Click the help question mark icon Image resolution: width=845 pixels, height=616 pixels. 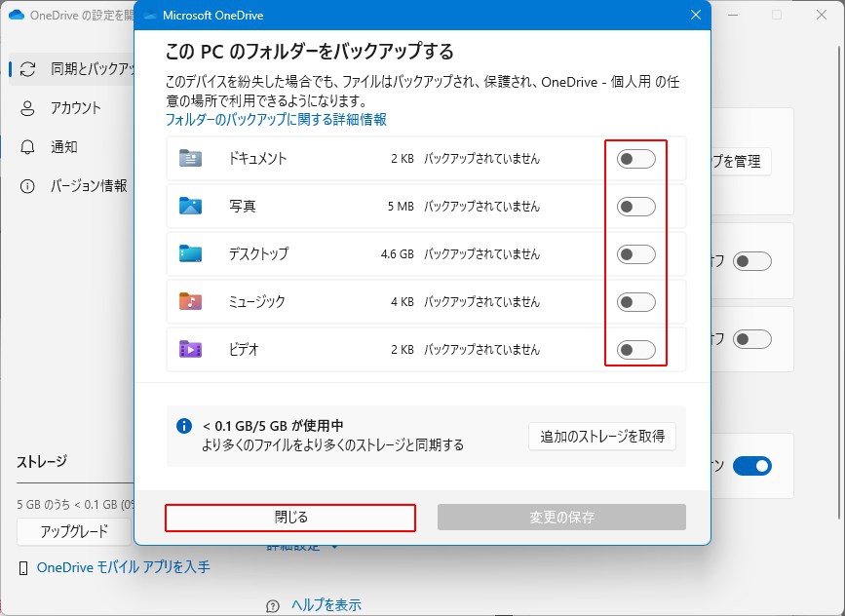[x=274, y=605]
